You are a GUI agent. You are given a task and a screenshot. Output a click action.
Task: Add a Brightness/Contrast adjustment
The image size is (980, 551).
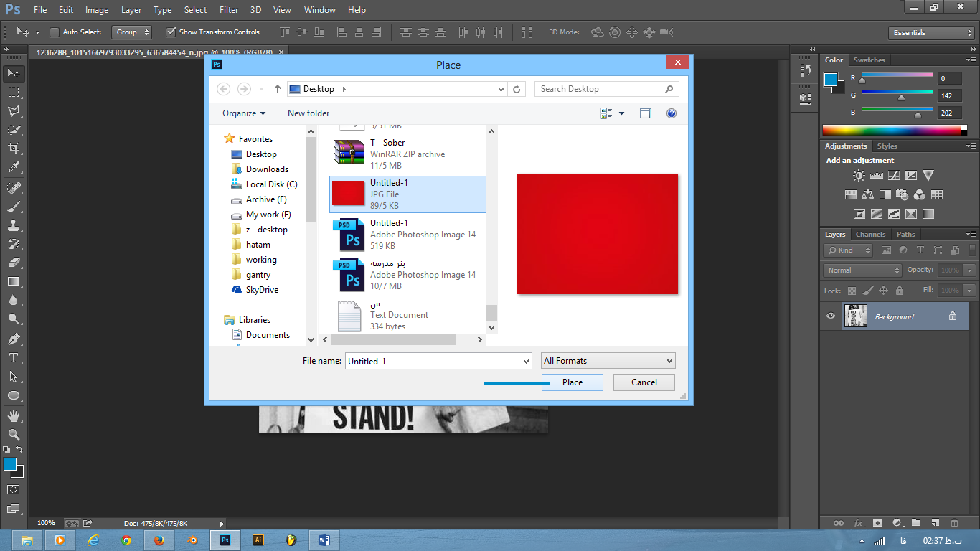(859, 175)
